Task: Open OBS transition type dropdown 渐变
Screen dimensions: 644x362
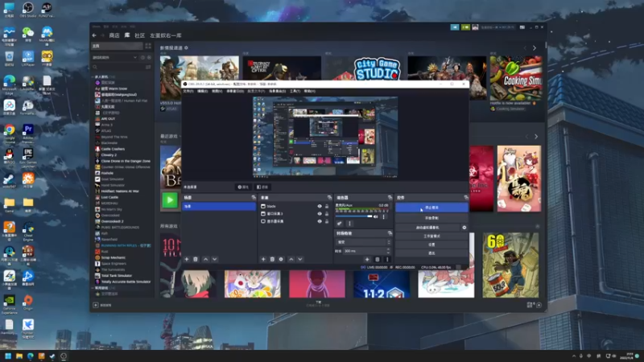Action: pos(363,242)
